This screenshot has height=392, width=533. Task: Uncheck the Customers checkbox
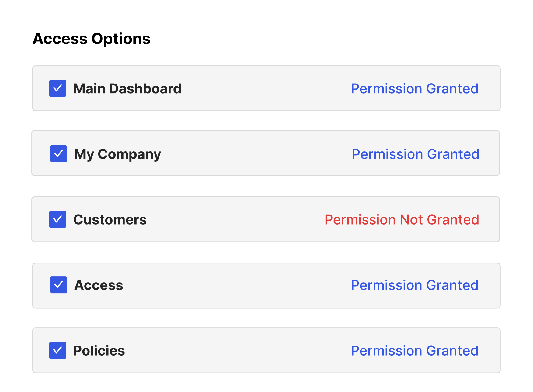click(58, 219)
